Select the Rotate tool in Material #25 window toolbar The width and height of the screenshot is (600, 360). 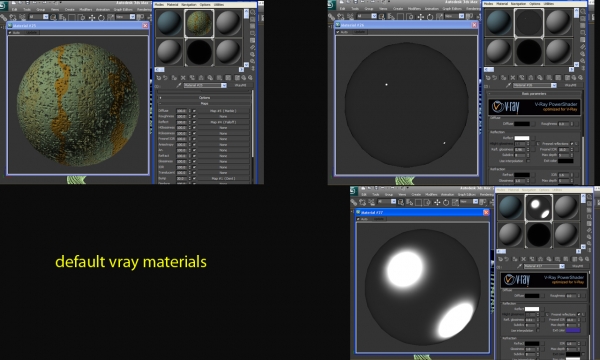(x=101, y=17)
